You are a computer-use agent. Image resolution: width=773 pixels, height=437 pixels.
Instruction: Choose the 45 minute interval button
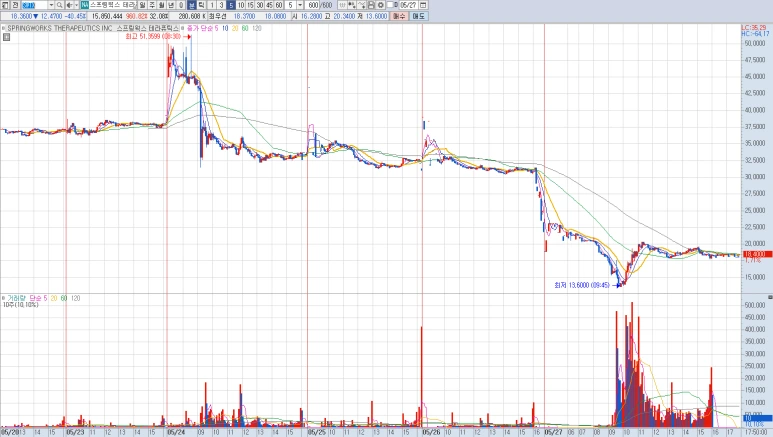269,5
